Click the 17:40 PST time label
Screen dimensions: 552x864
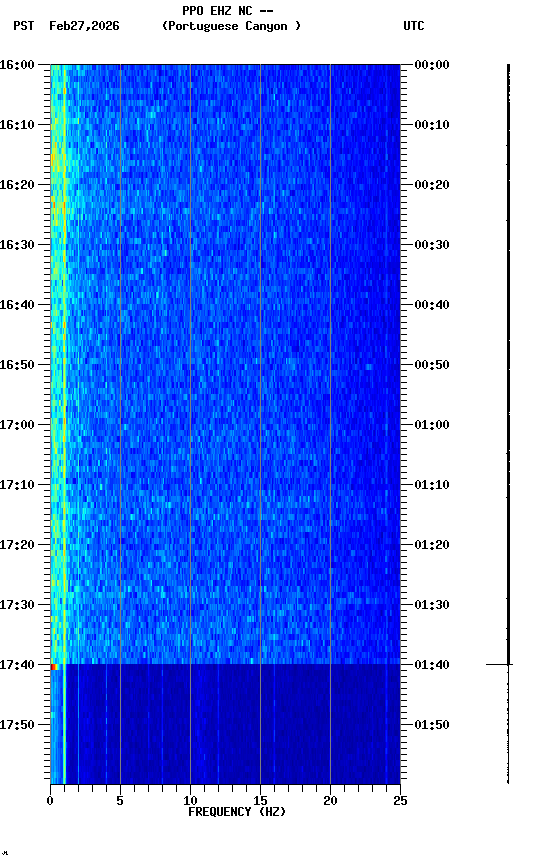pyautogui.click(x=17, y=666)
